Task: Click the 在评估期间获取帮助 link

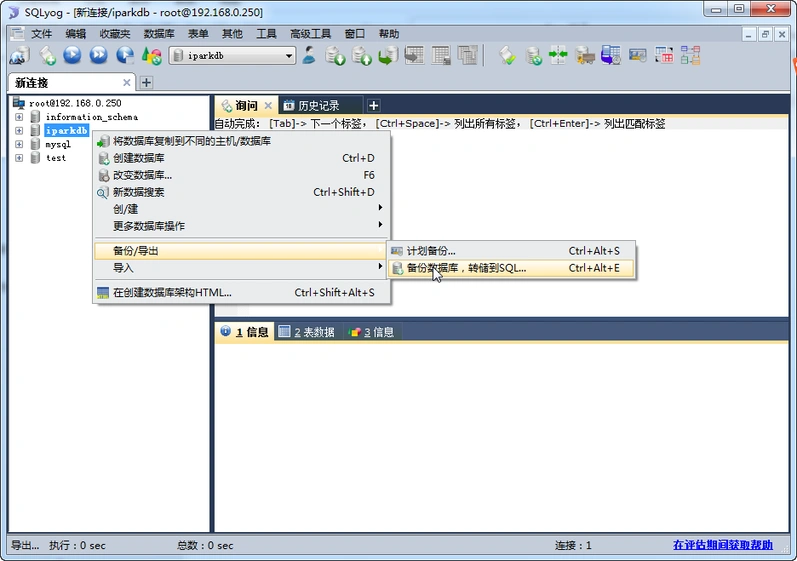Action: 723,545
